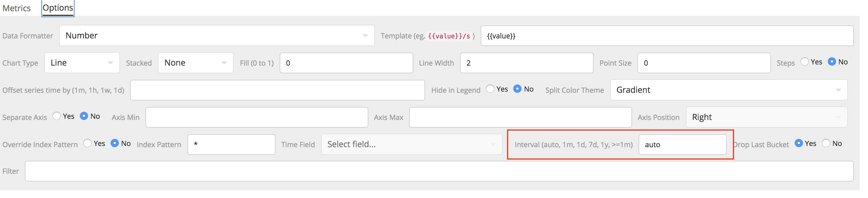This screenshot has width=868, height=198.
Task: Disable Drop Last Bucket
Action: [826, 143]
